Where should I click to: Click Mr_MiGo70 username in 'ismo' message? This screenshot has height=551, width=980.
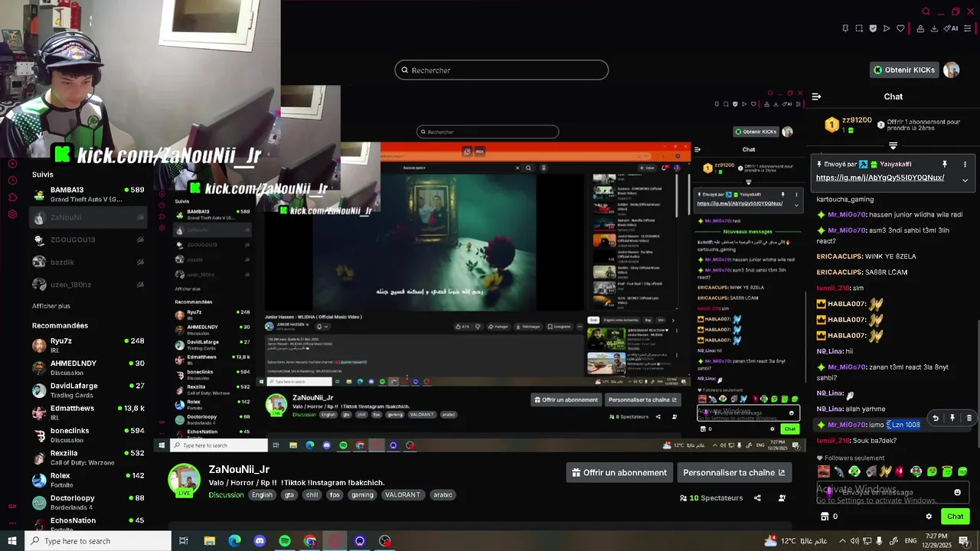847,425
